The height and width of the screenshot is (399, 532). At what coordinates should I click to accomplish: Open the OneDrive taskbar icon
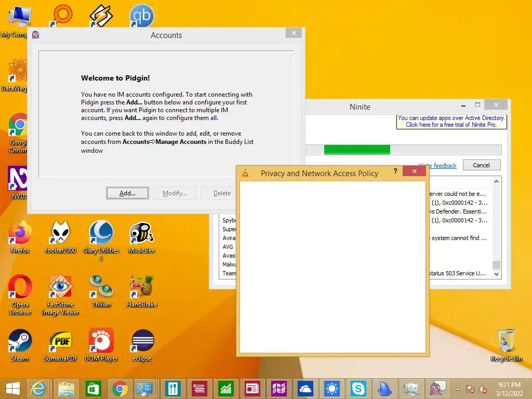(x=305, y=389)
